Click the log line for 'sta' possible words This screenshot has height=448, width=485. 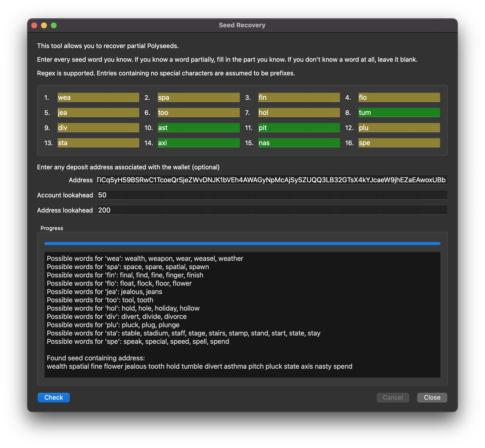tap(183, 333)
